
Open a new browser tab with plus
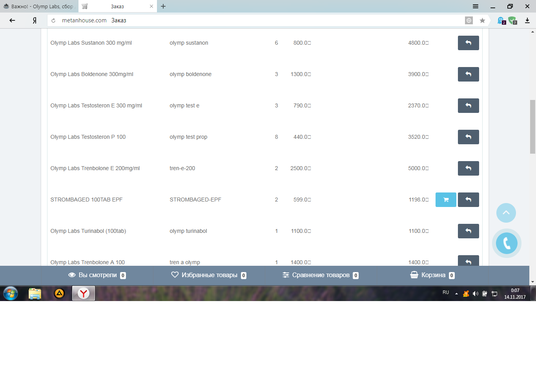[163, 6]
